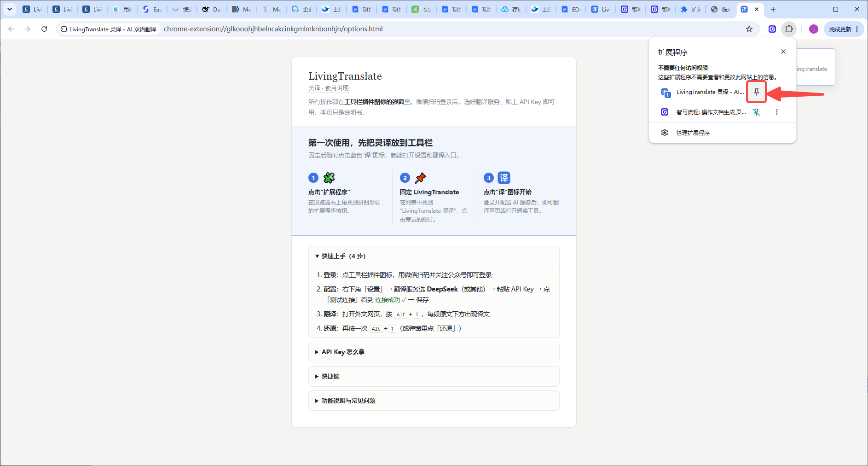The image size is (868, 466).
Task: View site info for LivingTranslate chip
Action: 109,29
